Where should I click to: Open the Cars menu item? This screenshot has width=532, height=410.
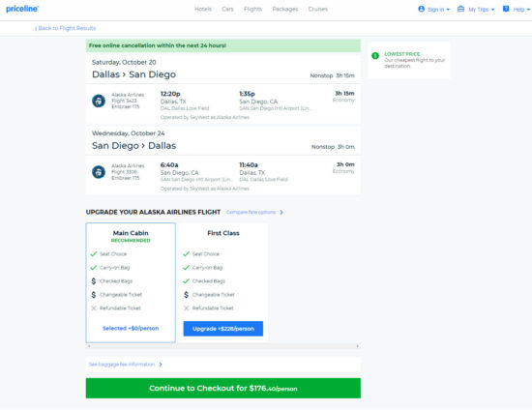pos(227,9)
